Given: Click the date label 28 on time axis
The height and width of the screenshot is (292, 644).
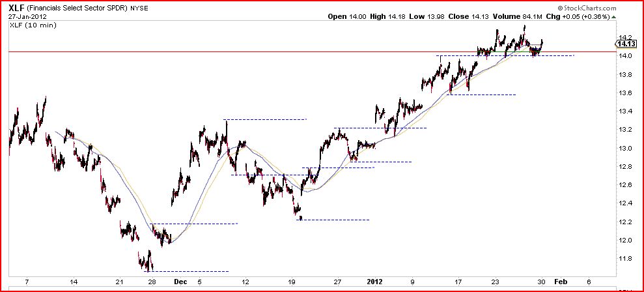Looking at the screenshot, I should point(151,282).
